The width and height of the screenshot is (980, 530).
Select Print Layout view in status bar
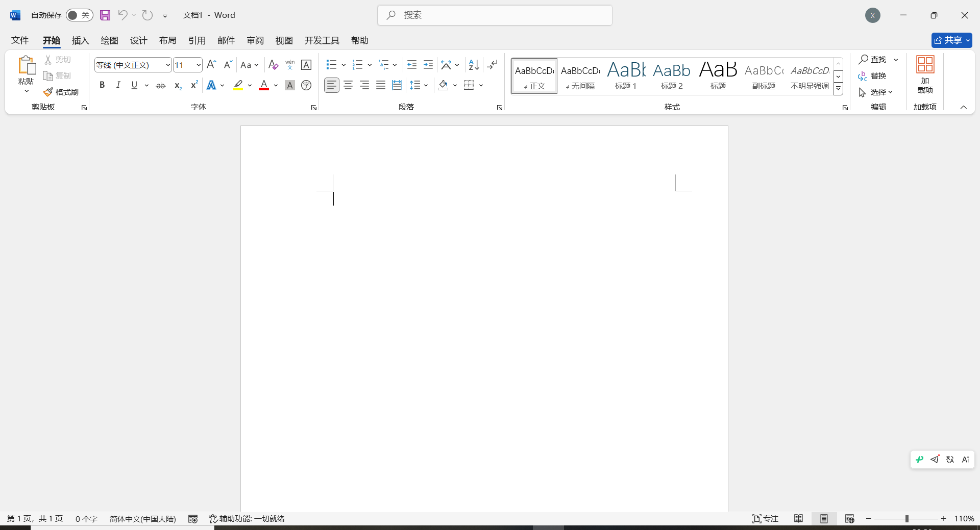click(824, 519)
